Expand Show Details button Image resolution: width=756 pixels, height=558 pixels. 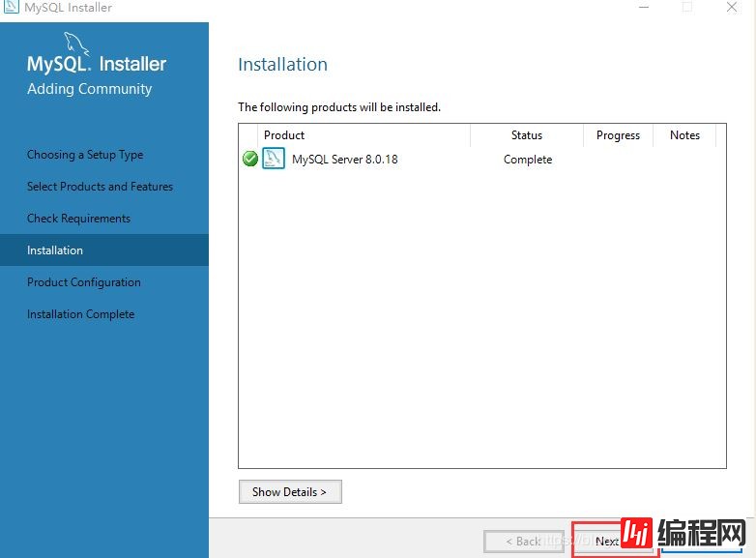pos(290,491)
